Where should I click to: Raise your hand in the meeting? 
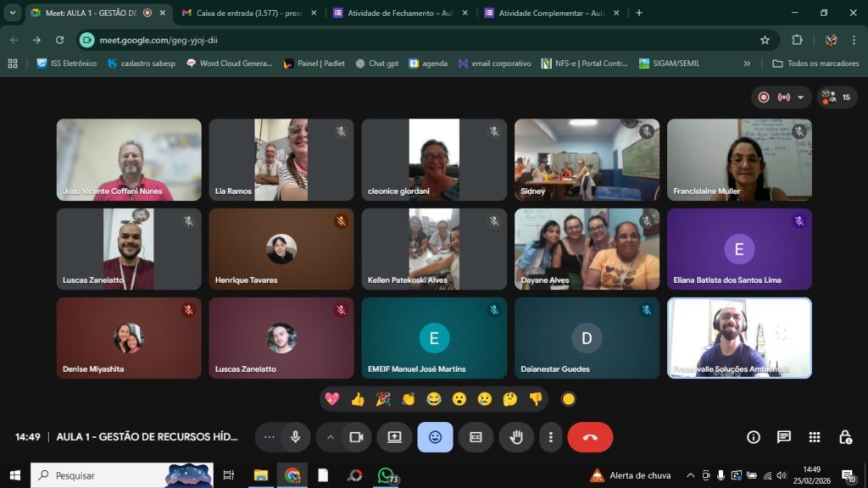point(516,437)
